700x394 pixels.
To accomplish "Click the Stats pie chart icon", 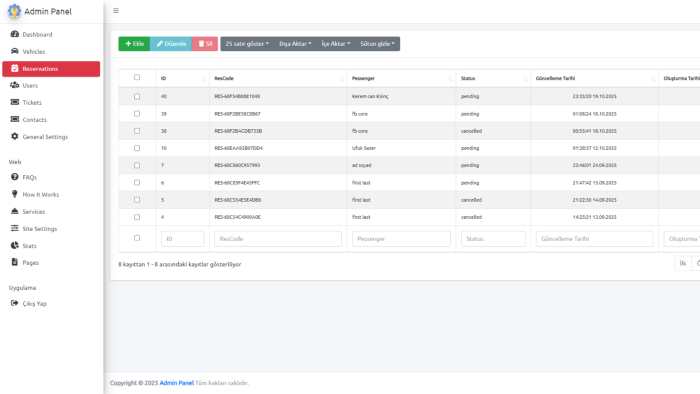I will point(15,245).
